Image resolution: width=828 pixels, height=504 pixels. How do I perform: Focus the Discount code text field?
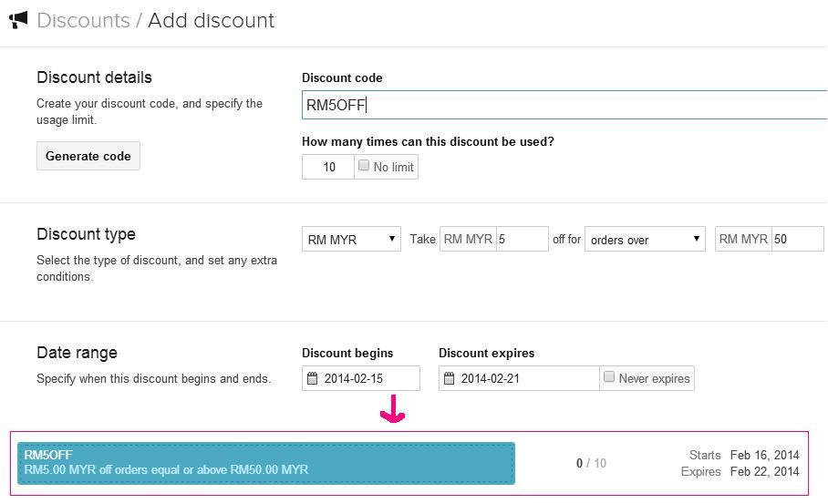point(564,105)
